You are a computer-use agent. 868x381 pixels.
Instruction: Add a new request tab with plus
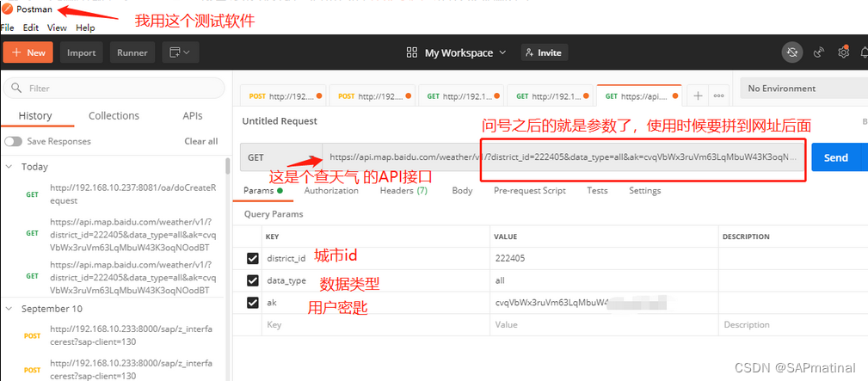[698, 95]
